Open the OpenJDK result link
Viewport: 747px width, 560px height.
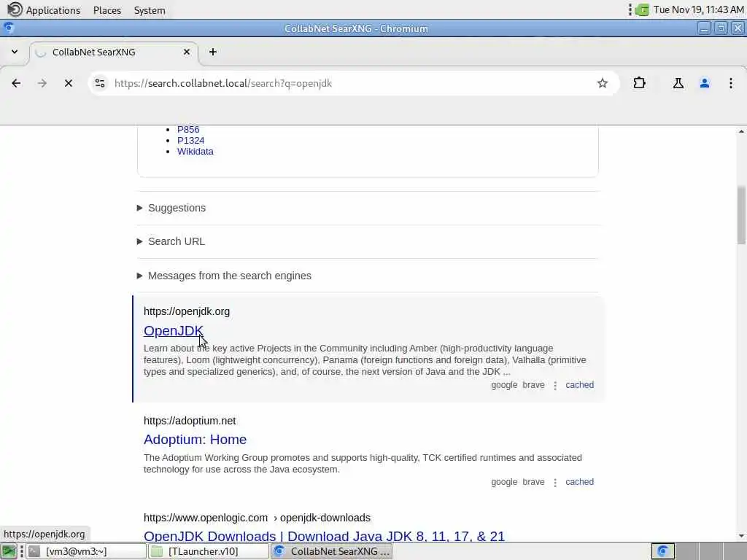pyautogui.click(x=174, y=330)
